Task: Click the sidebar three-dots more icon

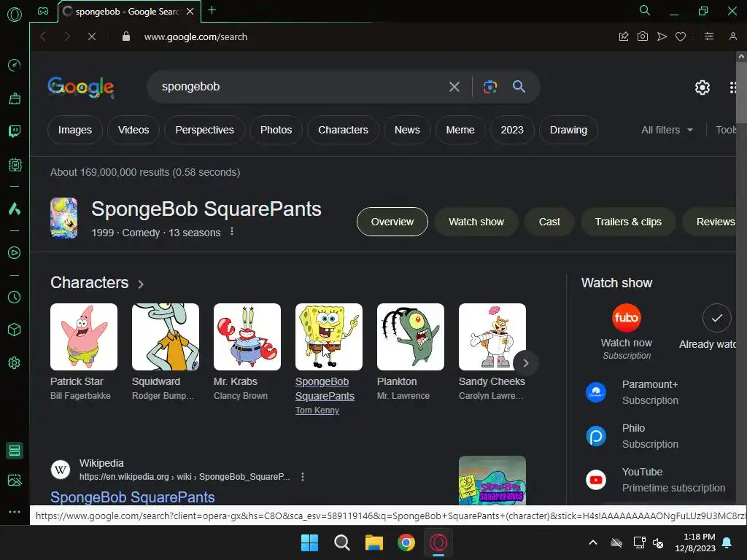Action: click(x=15, y=512)
